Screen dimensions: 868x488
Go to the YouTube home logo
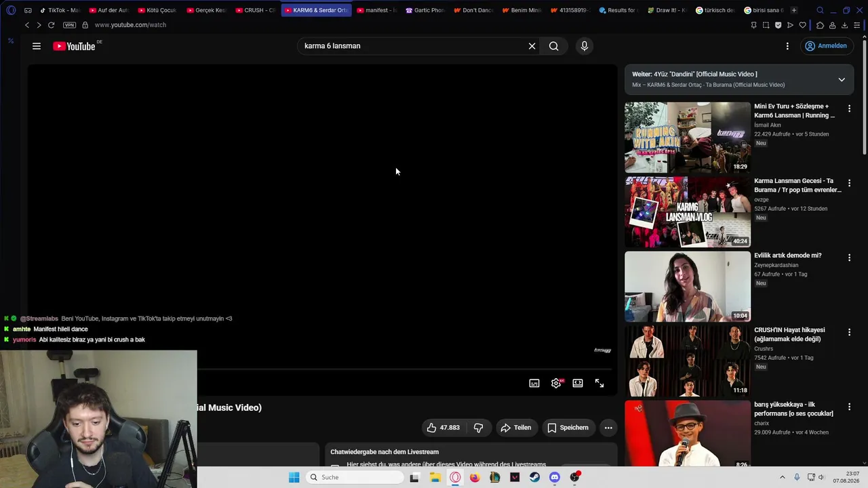pos(74,46)
